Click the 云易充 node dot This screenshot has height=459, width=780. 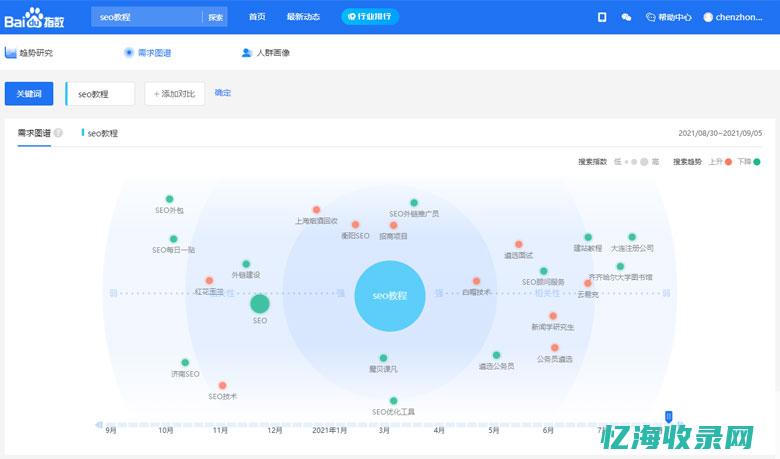click(587, 283)
